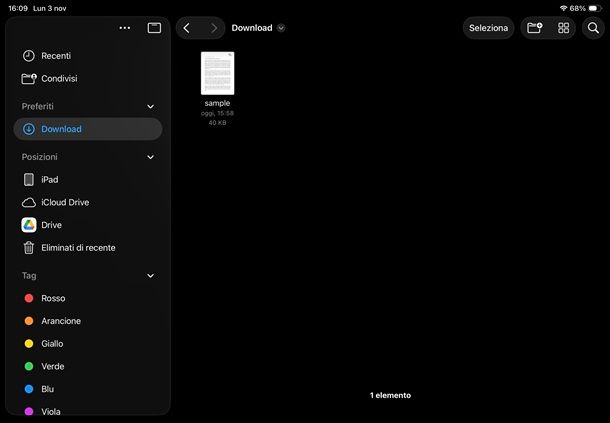Go back with the left arrow
Viewport: 610px width, 423px height.
[x=187, y=28]
